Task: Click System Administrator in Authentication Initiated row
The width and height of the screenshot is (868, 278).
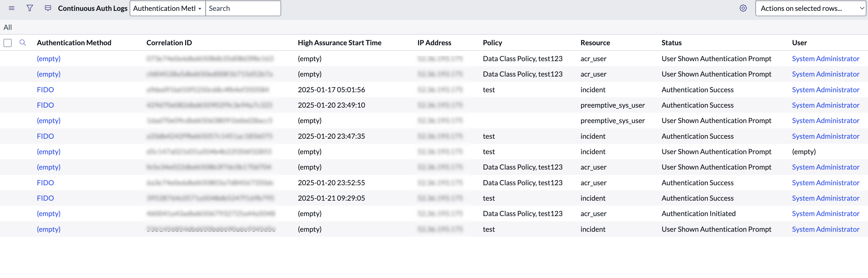Action: tap(825, 214)
